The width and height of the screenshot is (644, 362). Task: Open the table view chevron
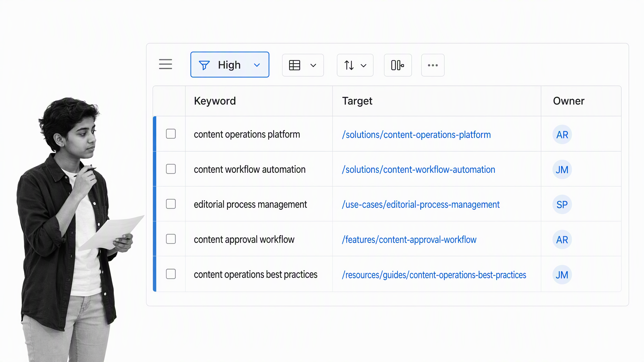tap(313, 65)
